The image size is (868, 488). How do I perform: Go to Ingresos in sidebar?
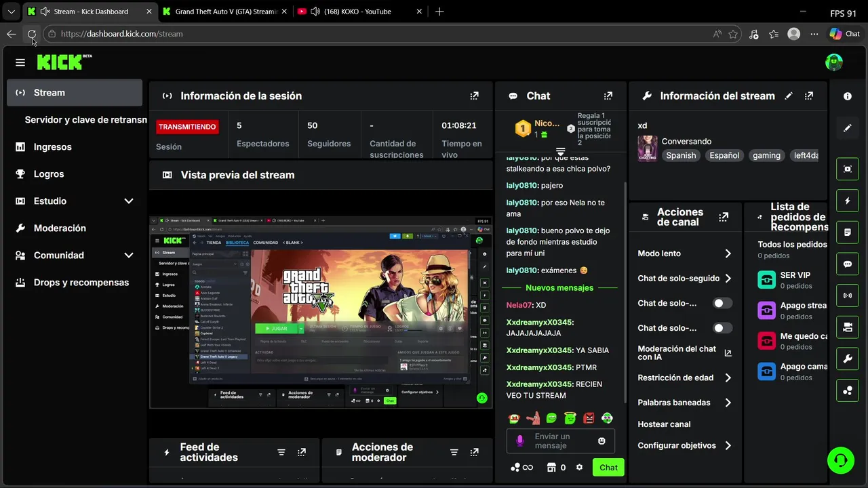coord(75,147)
